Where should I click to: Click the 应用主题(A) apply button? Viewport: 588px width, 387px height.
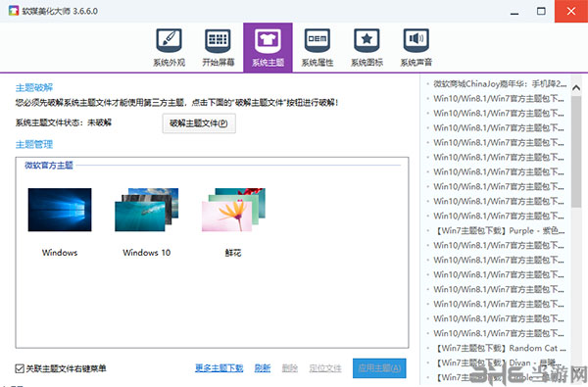(x=379, y=368)
